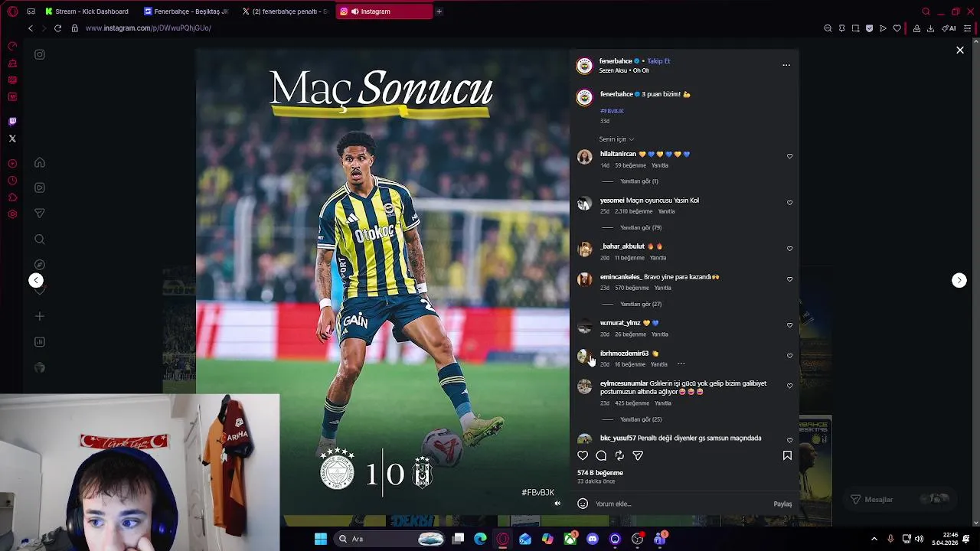Save the post with the bookmark icon

click(x=787, y=455)
